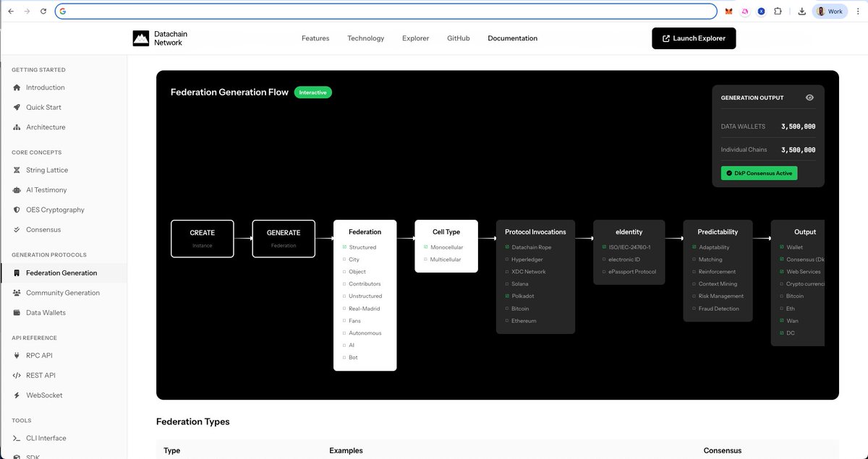Open the Documentation nav item
Image resolution: width=868 pixels, height=459 pixels.
(513, 38)
